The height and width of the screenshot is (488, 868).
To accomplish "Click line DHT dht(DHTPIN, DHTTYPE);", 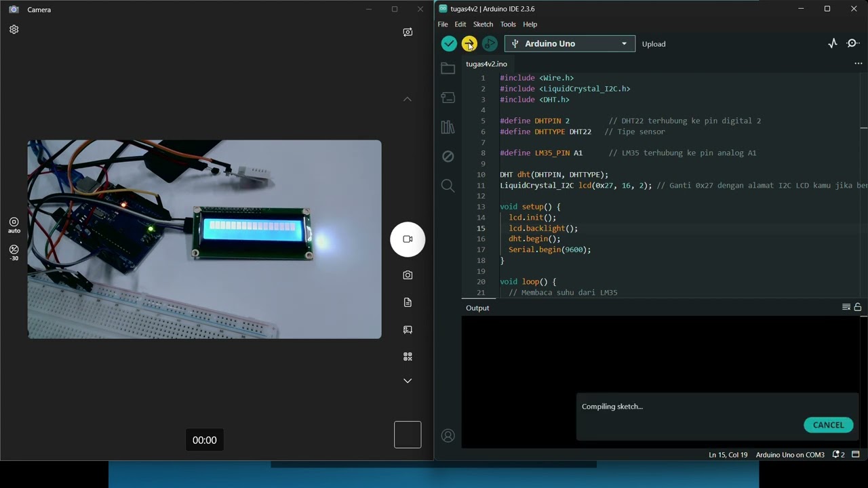I will [x=554, y=175].
